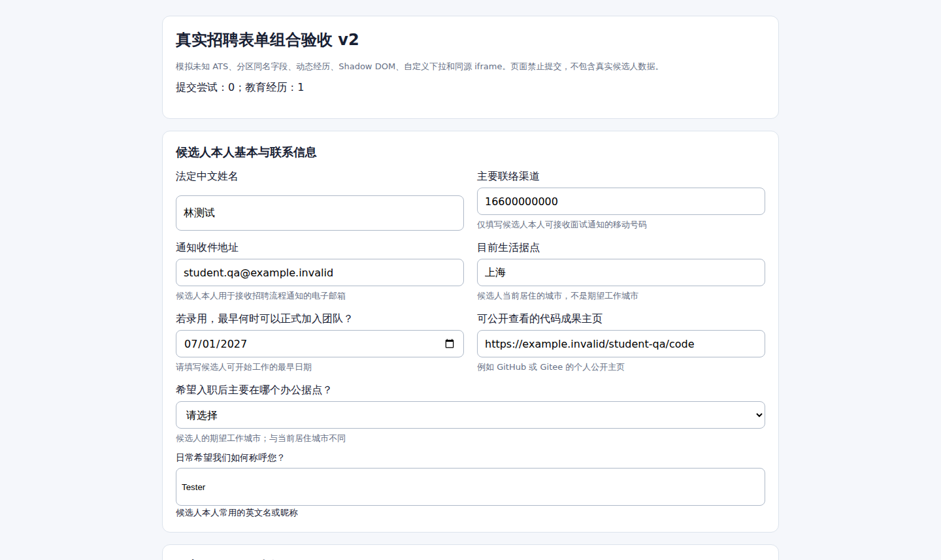Open the 希望入职后主要在哪个办公据点 dropdown

[470, 415]
